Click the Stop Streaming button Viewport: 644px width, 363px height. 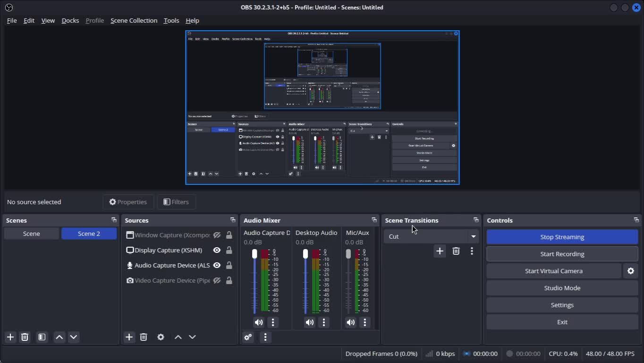pyautogui.click(x=562, y=237)
